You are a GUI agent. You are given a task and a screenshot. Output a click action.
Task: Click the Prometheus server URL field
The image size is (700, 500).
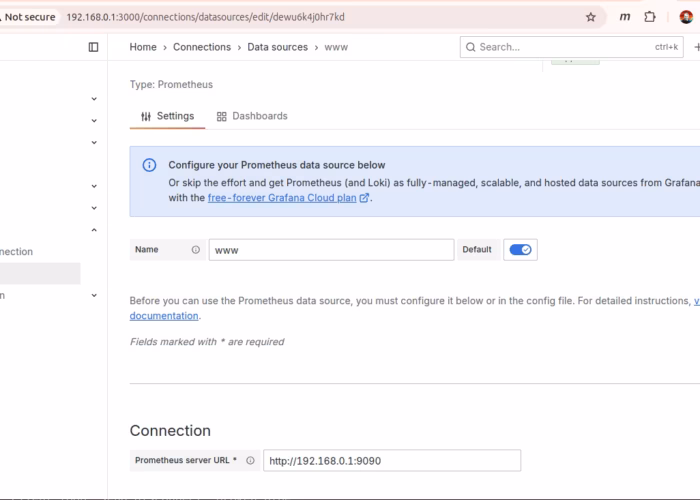point(391,460)
